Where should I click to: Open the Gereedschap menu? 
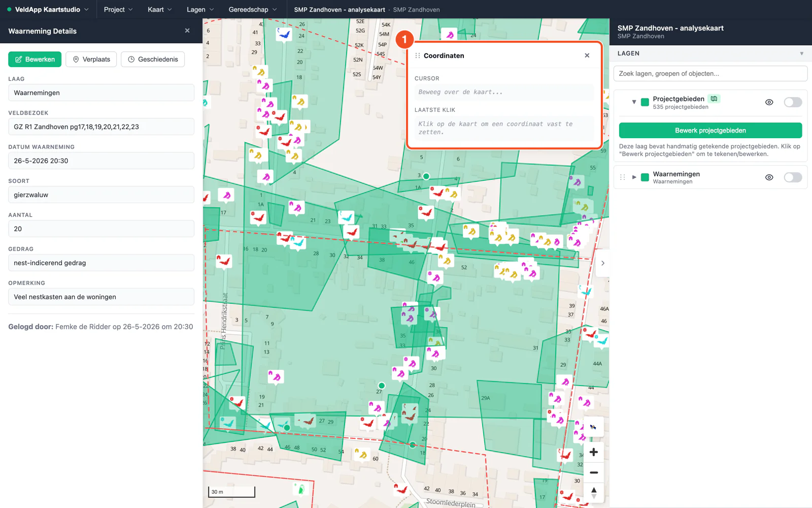tap(253, 9)
